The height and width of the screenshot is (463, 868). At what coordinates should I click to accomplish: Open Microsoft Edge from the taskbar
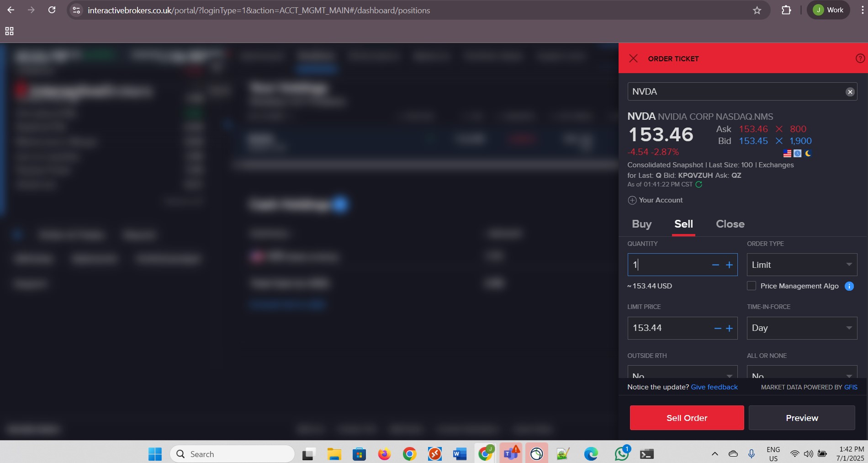click(x=591, y=454)
